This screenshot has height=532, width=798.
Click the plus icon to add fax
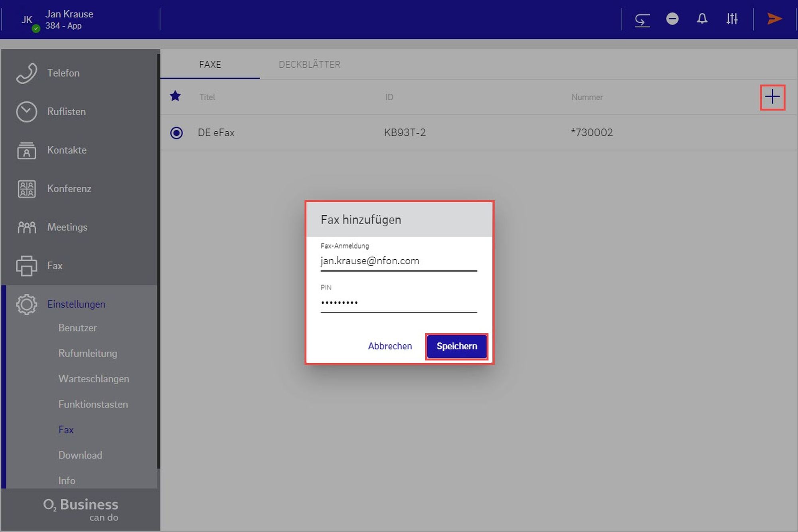point(772,97)
